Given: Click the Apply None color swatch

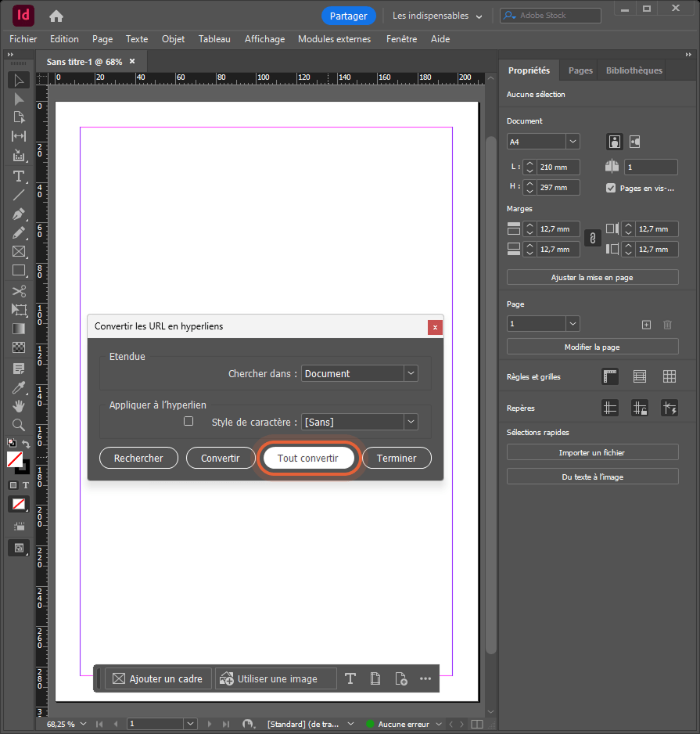Looking at the screenshot, I should click(x=19, y=504).
